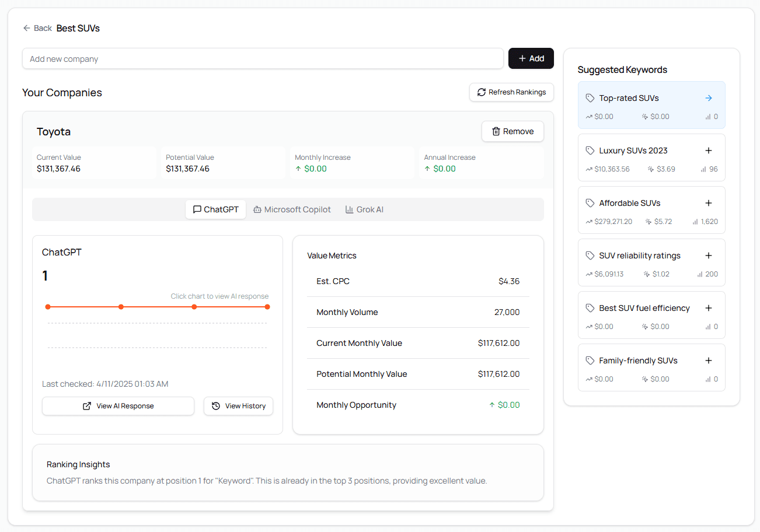Click the trash icon on Remove button
Image resolution: width=760 pixels, height=532 pixels.
[x=496, y=131]
